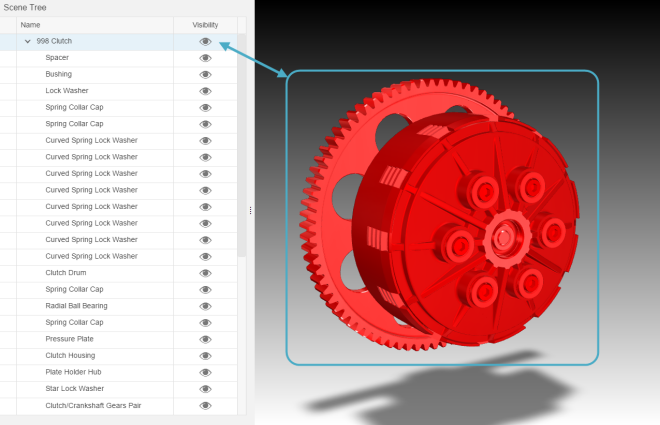Click the Visibility column header
The width and height of the screenshot is (660, 425).
(x=204, y=24)
